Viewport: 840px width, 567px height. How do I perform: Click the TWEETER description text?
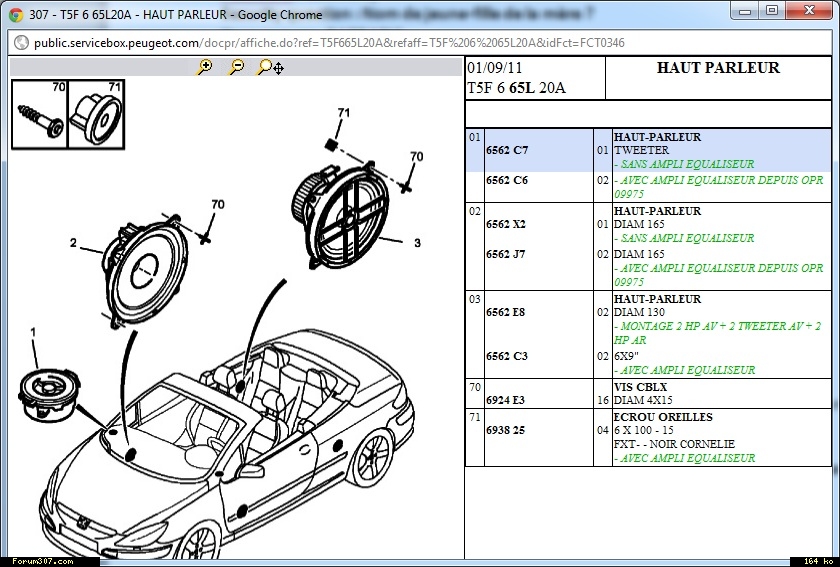641,150
